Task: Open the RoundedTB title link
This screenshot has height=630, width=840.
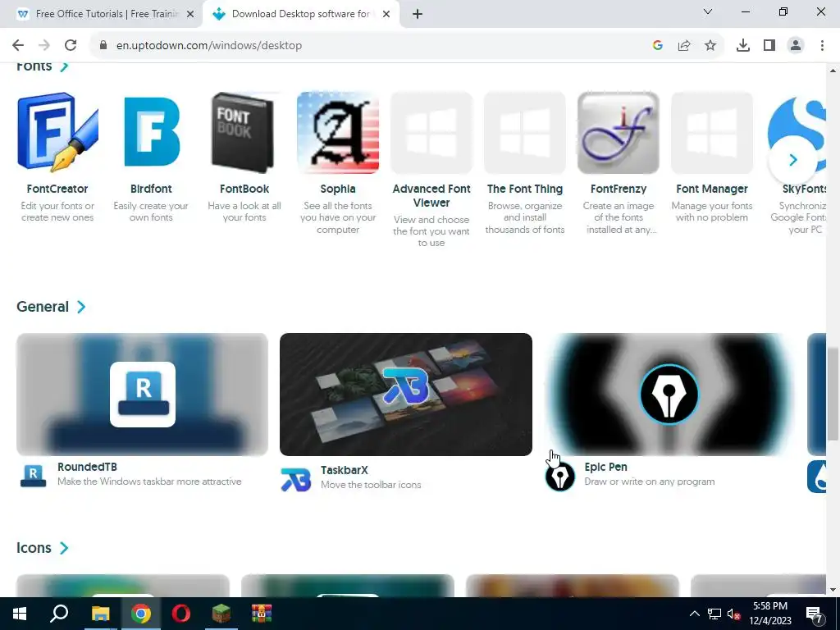Action: point(87,467)
